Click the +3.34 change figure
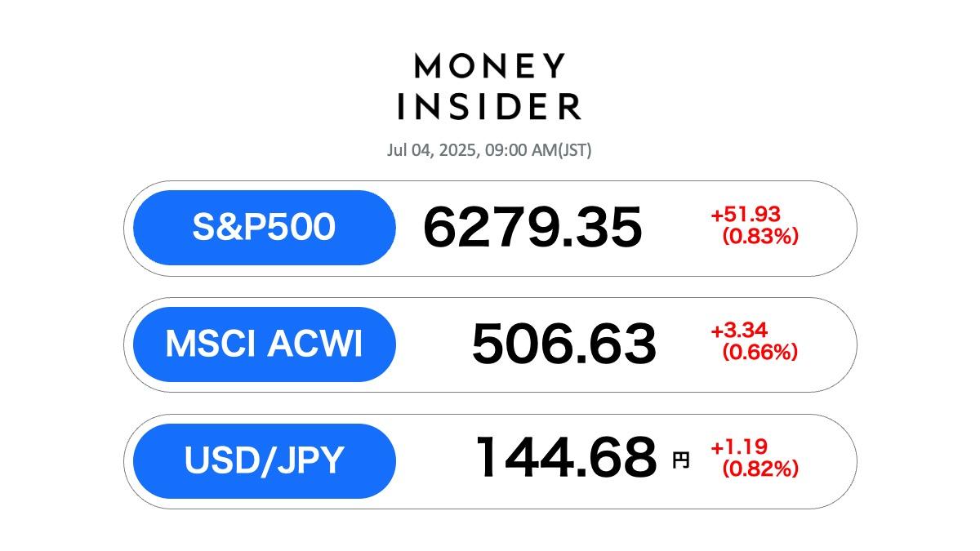980x551 pixels. (741, 331)
